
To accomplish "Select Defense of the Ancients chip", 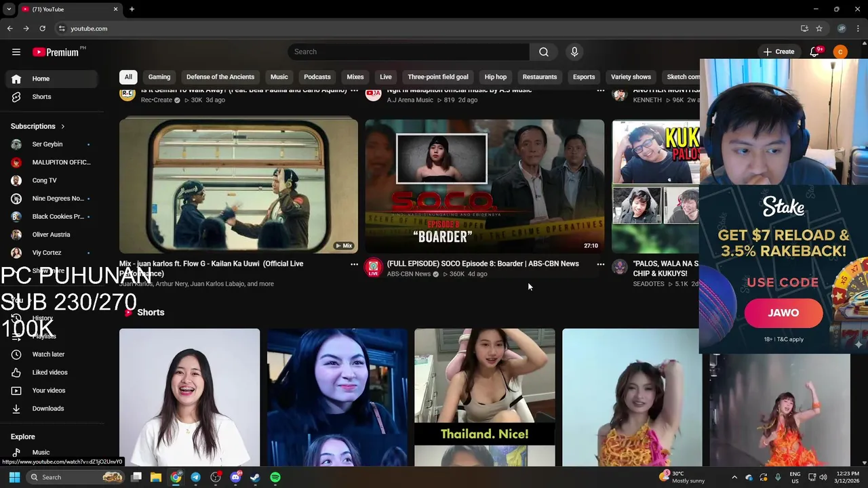I will tap(220, 77).
